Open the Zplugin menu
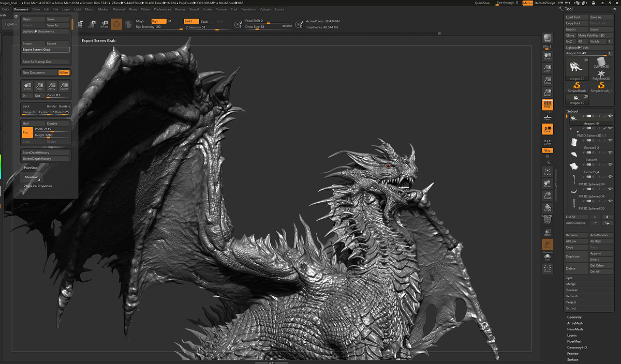The image size is (621, 364). click(x=265, y=9)
